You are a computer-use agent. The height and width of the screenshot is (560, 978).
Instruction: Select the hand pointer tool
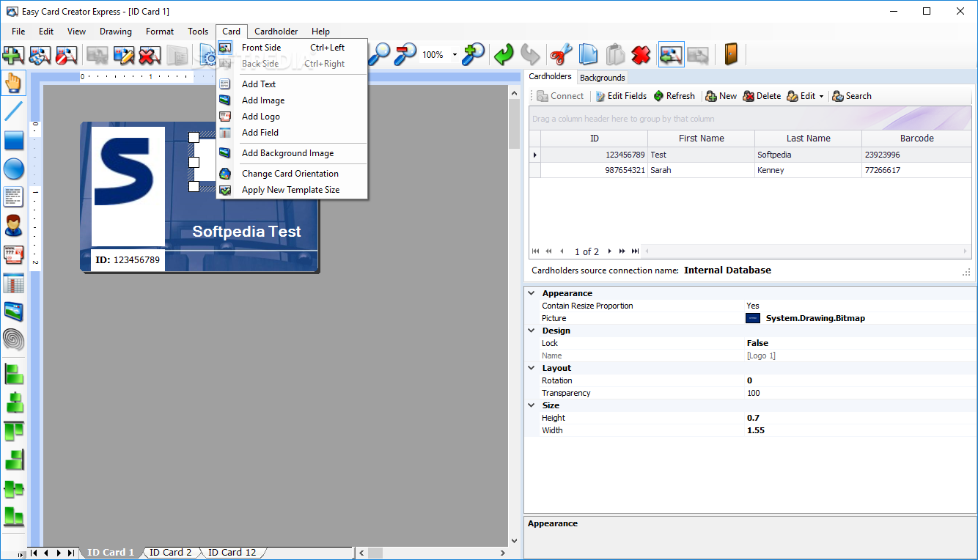coord(13,82)
